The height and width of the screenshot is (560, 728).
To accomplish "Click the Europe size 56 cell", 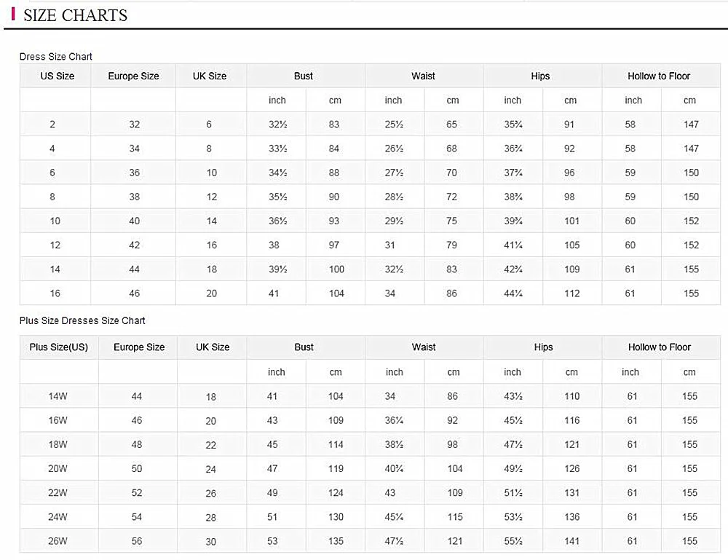I will coord(137,541).
